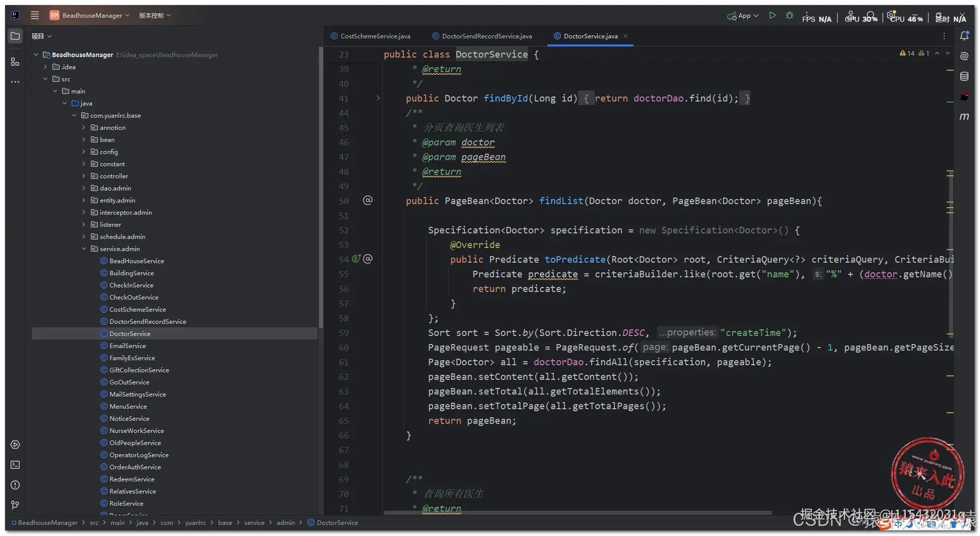Show more tool windows ellipsis
Viewport: 980px width, 536px height.
pyautogui.click(x=15, y=81)
